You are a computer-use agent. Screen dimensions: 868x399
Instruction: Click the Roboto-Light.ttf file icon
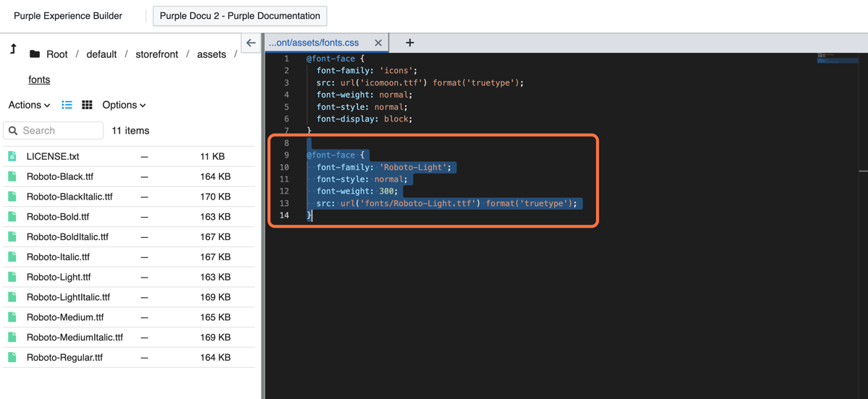[x=12, y=277]
